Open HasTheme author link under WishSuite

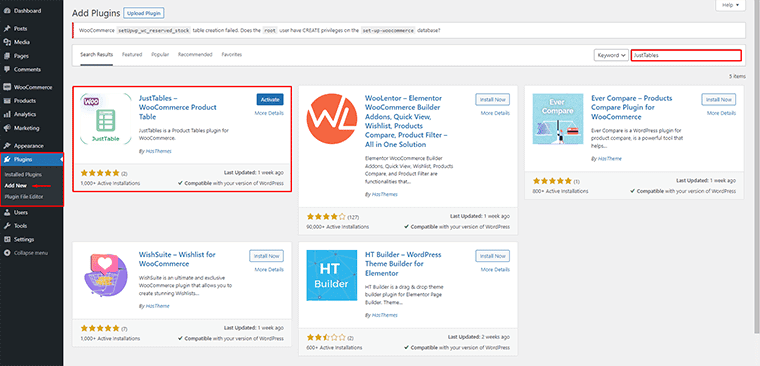point(157,306)
